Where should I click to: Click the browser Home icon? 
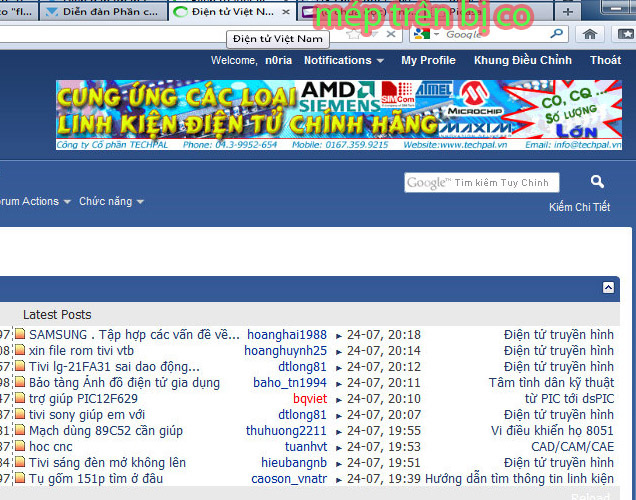[x=590, y=34]
